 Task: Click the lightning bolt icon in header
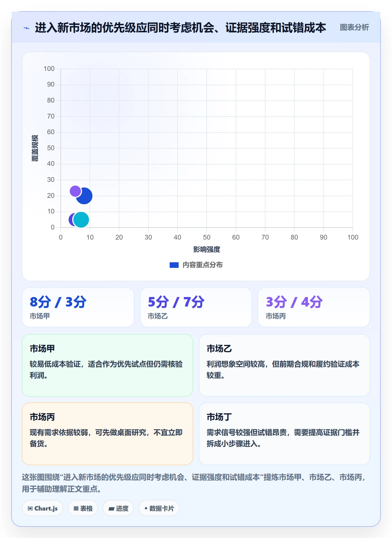point(27,28)
